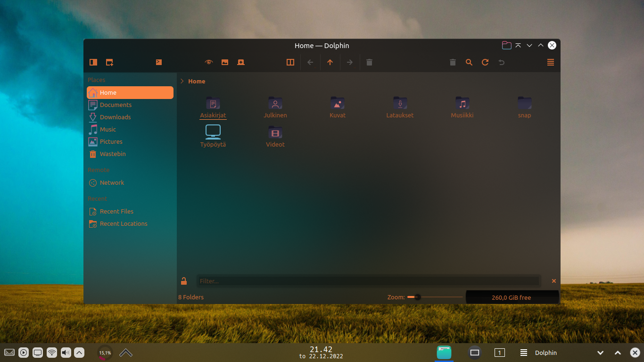Refresh the folder view
Viewport: 644px width, 362px height.
(x=485, y=62)
